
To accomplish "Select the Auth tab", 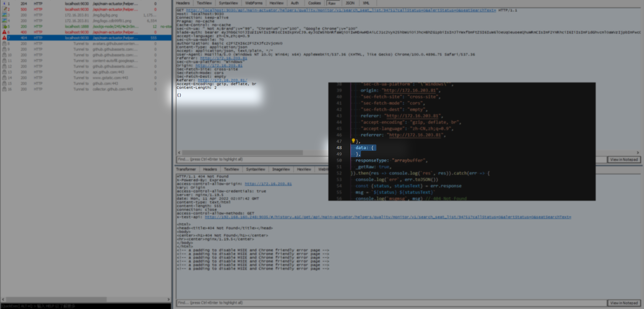I will [295, 3].
